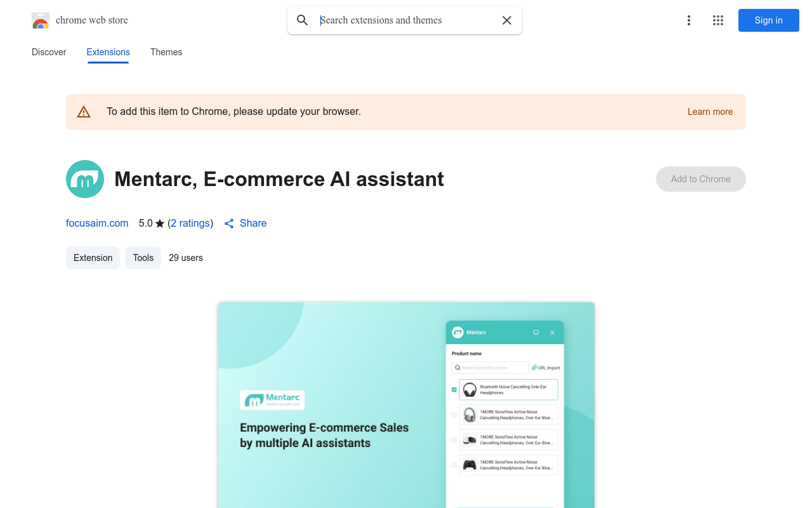Visit the focusaim.com developer link
The image size is (812, 508).
coord(97,224)
